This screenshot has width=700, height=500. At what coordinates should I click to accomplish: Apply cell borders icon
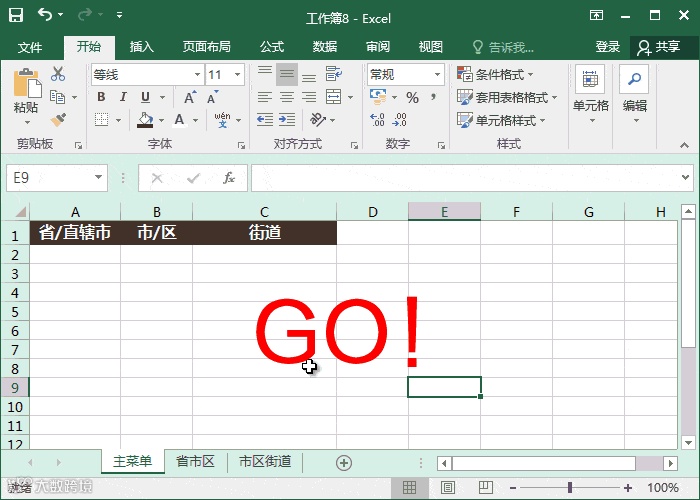(101, 120)
